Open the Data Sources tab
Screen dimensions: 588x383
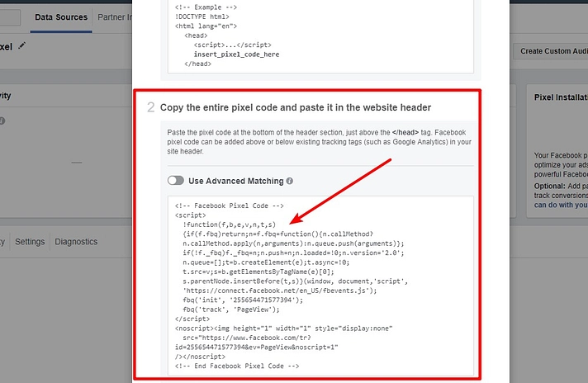click(61, 17)
